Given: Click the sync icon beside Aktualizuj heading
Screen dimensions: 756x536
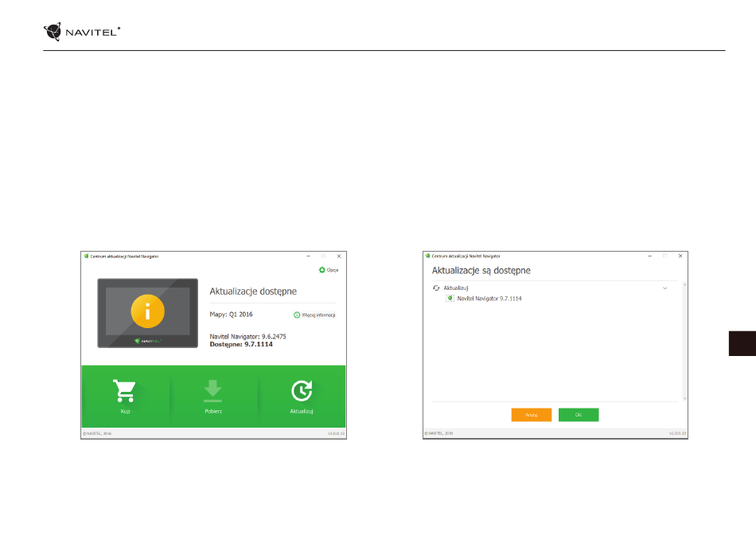Looking at the screenshot, I should [436, 288].
